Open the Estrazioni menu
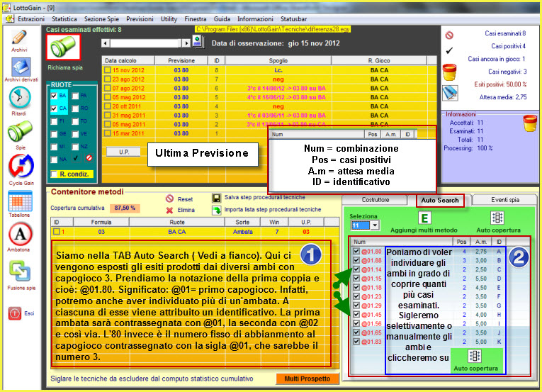 click(31, 19)
